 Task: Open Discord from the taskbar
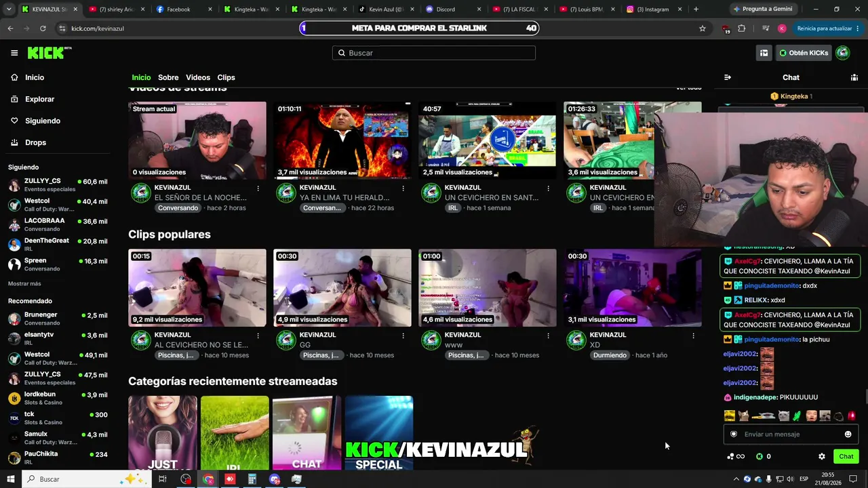[x=275, y=479]
